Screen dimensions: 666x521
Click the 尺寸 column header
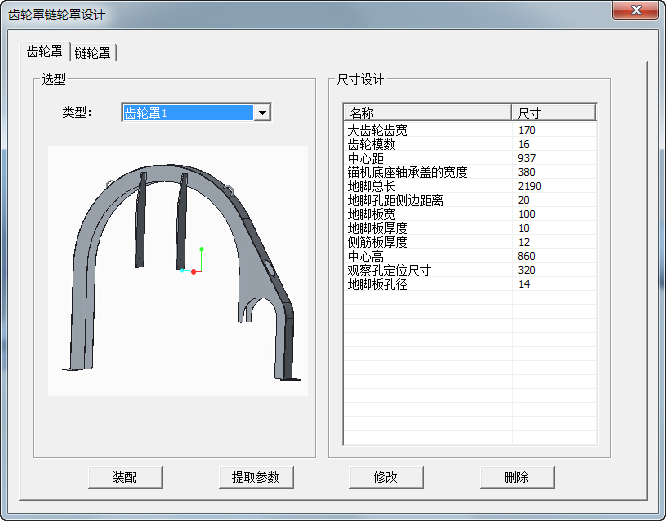point(553,112)
